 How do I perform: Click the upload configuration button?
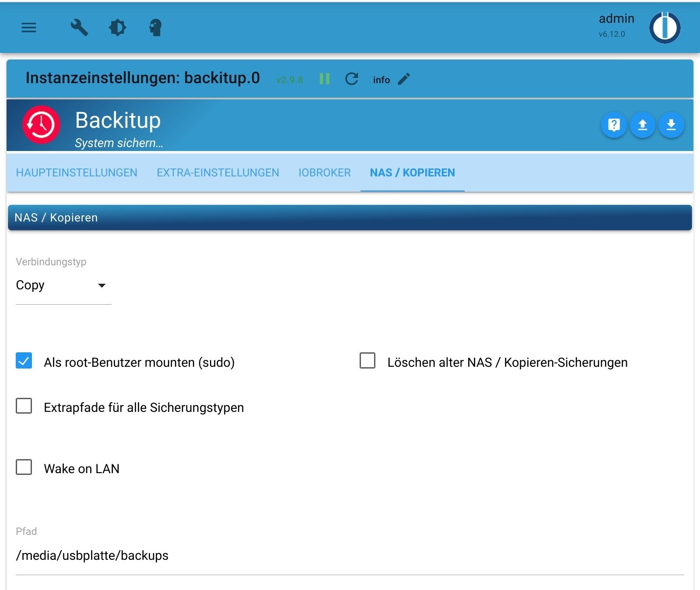642,125
